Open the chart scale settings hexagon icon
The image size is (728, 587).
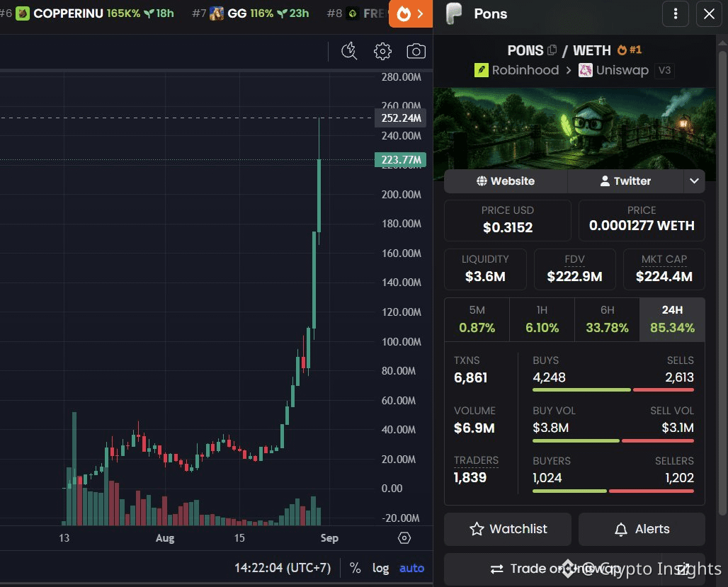pos(404,537)
